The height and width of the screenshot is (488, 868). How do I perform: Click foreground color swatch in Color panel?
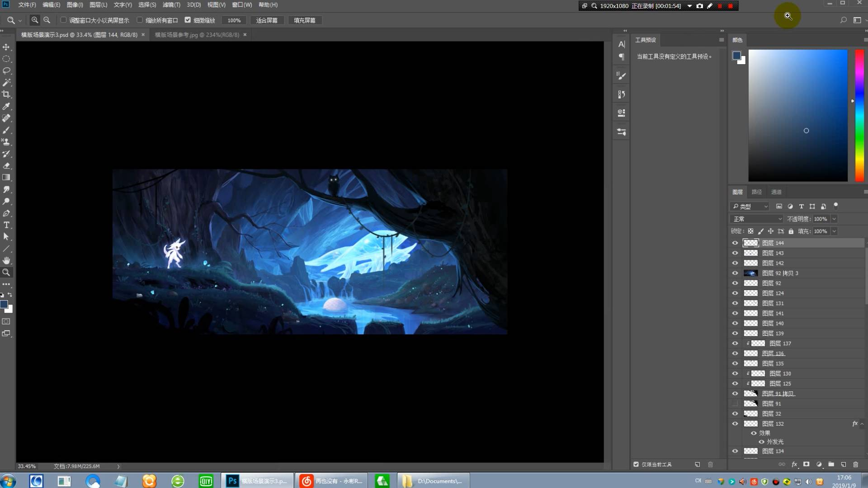(736, 56)
